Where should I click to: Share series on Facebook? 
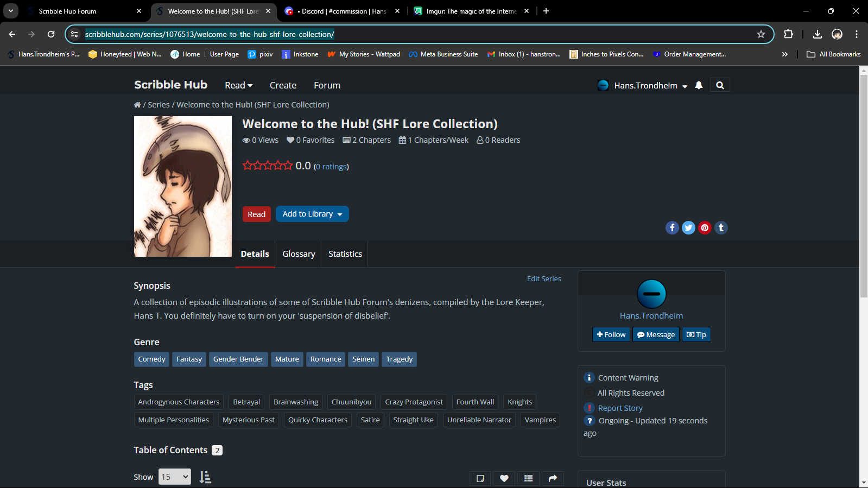point(672,228)
